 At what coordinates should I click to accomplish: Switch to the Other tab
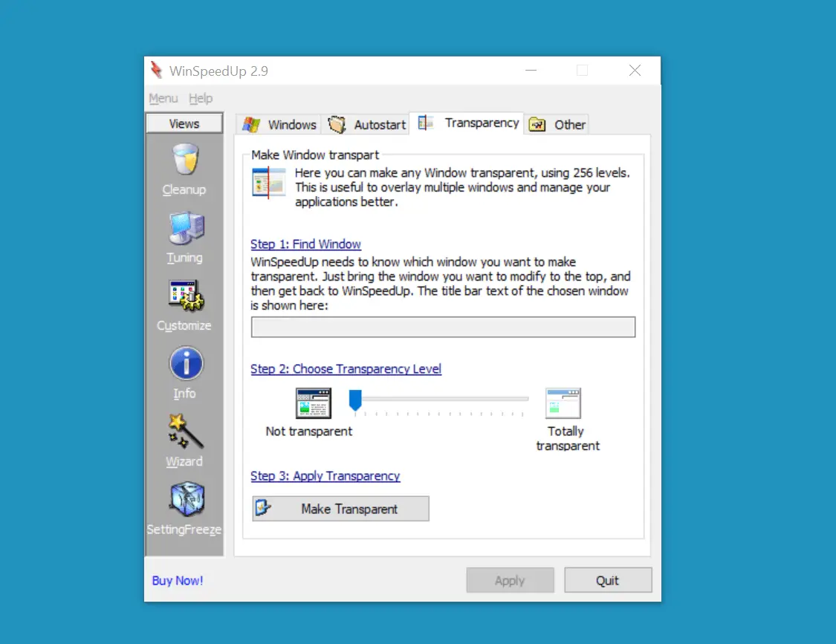tap(557, 125)
